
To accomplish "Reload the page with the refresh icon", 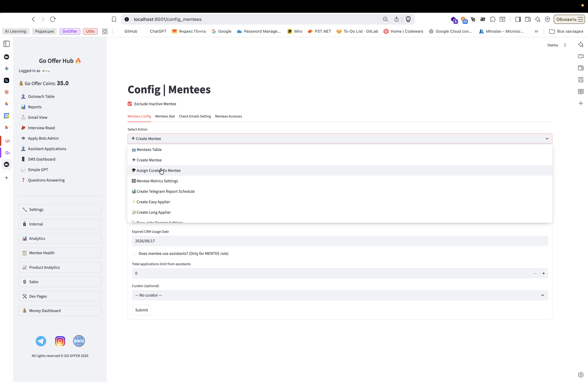I will (x=53, y=19).
